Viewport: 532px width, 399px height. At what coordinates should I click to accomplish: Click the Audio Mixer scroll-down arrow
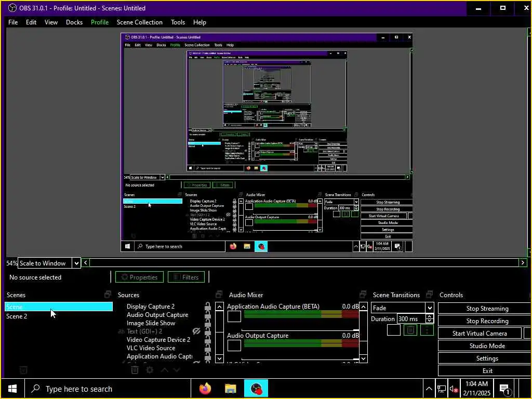tap(363, 358)
